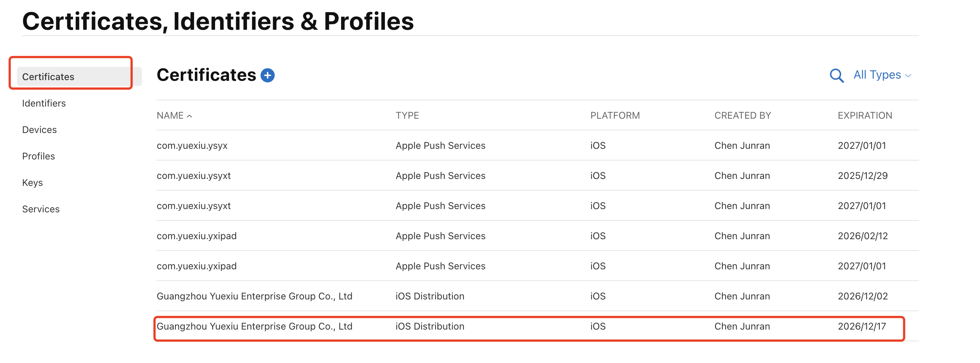Click the blue add certificate plus icon

click(x=268, y=75)
